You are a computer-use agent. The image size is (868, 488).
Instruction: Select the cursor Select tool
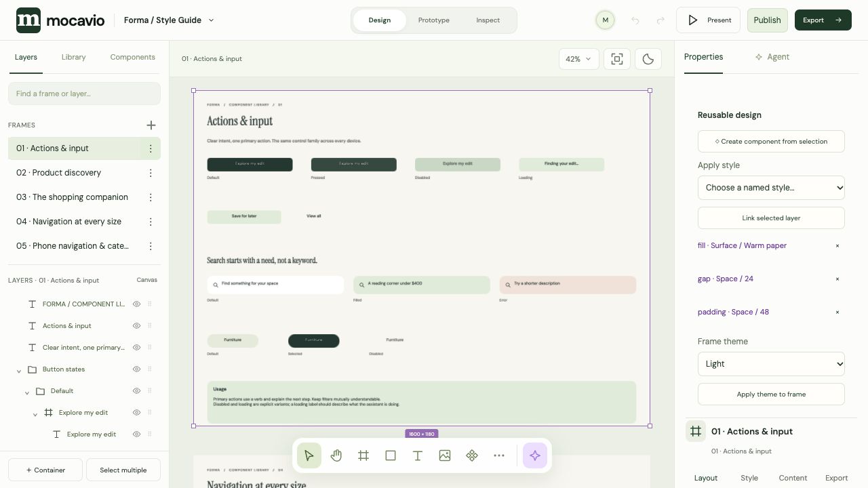pos(309,455)
